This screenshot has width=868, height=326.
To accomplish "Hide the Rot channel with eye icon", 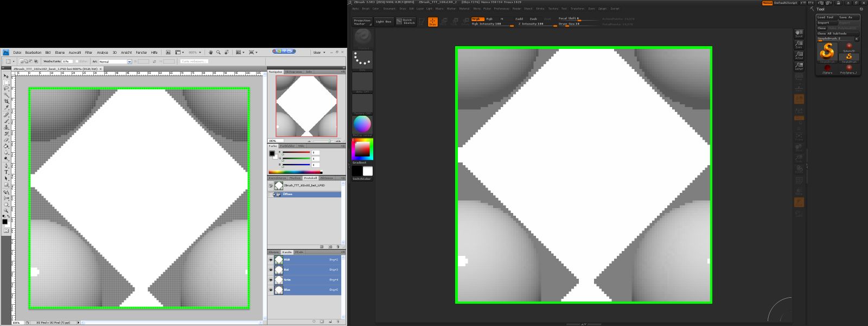I will [x=271, y=269].
